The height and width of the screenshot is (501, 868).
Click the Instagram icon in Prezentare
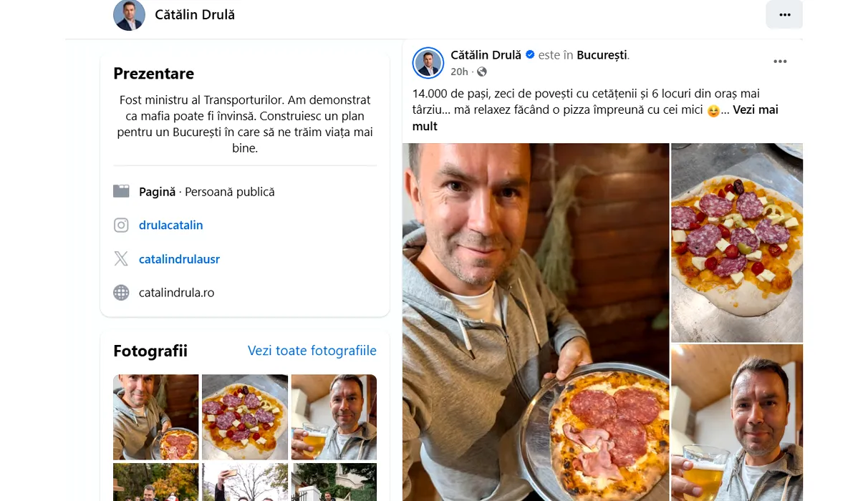(x=121, y=225)
